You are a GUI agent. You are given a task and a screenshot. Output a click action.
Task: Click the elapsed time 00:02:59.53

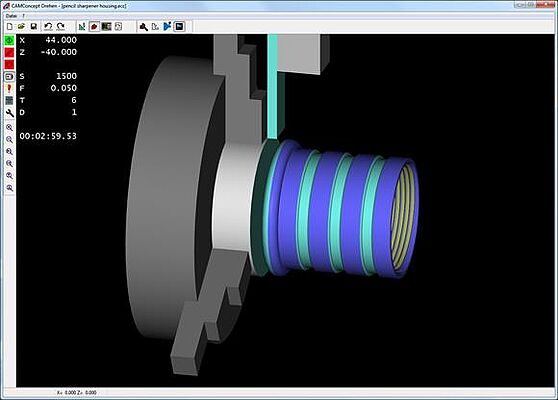click(x=48, y=136)
